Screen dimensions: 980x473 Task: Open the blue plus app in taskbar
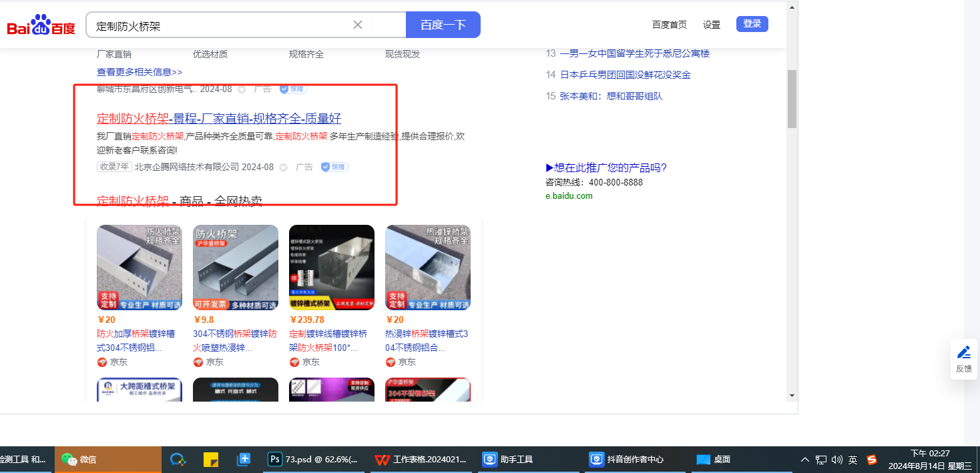(x=244, y=459)
